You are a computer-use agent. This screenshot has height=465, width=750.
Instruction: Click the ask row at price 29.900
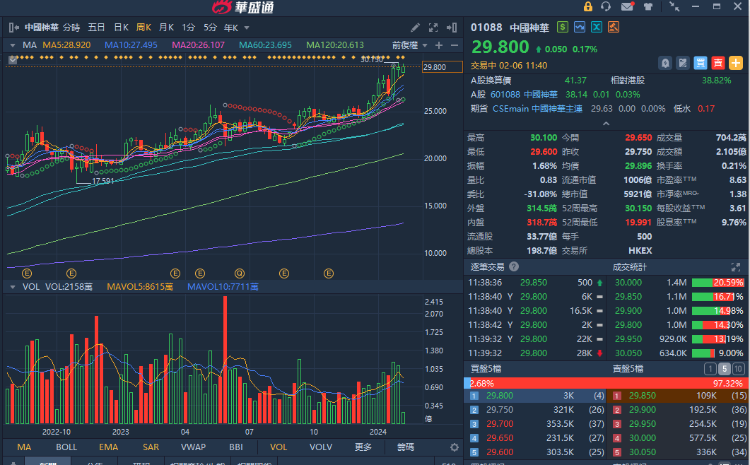click(678, 410)
